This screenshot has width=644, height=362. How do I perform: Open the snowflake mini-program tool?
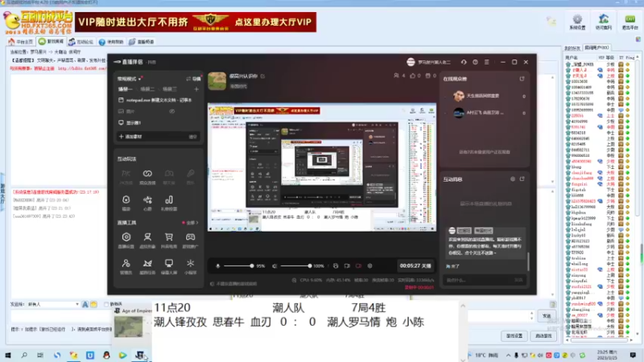coord(190,266)
